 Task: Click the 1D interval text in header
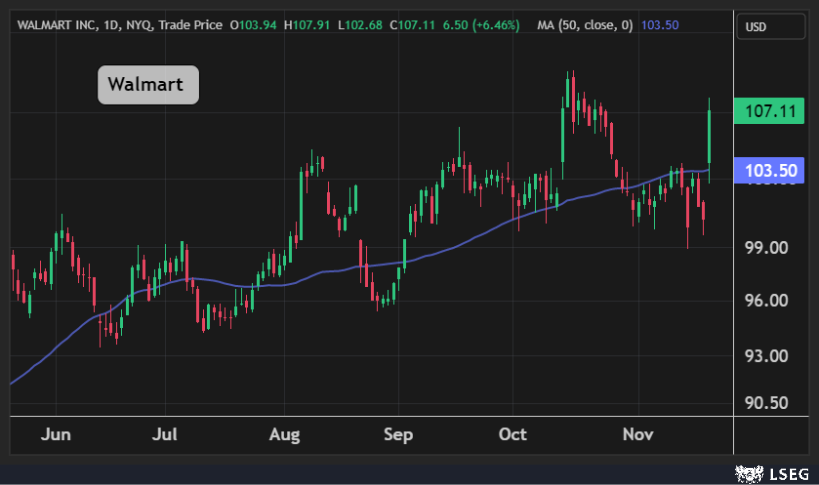tap(117, 23)
